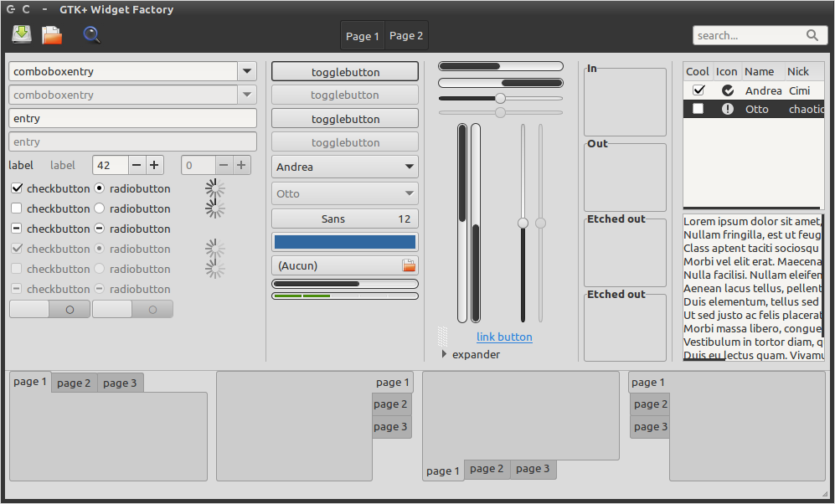The image size is (835, 504).
Task: Open the (Aucun) file chooser button
Action: (x=345, y=265)
